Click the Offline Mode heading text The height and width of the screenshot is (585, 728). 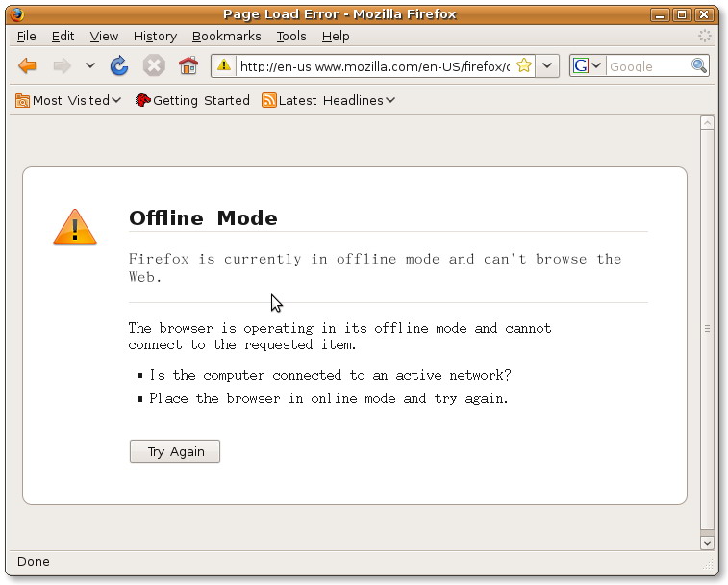(x=203, y=217)
